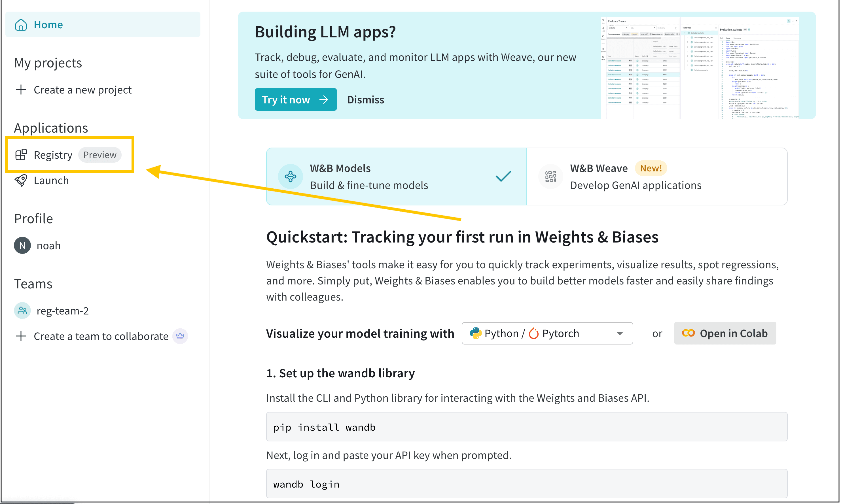Click the crown icon next to Create a team
The height and width of the screenshot is (504, 841).
pyautogui.click(x=180, y=336)
